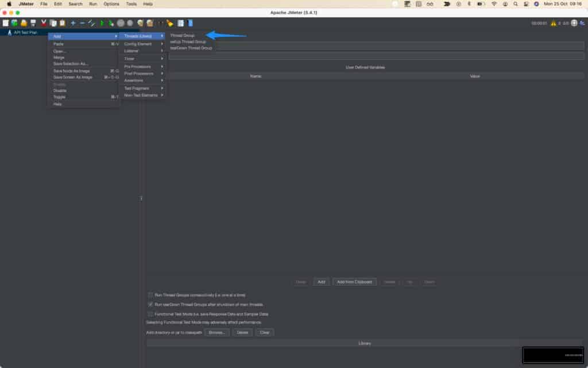Expand Threads (Users) submenu entry
The width and height of the screenshot is (588, 368).
(143, 36)
